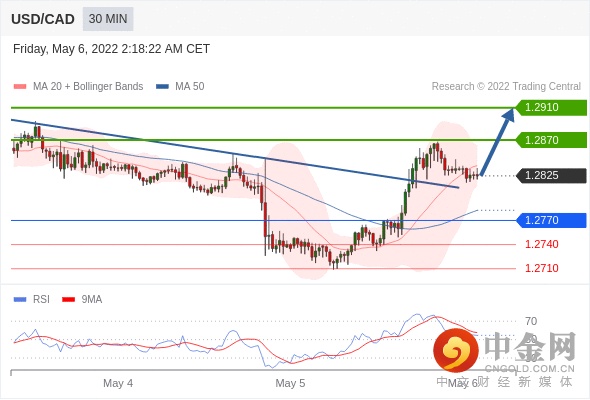This screenshot has height=400, width=590.
Task: Click the MA 20 + Bollinger Bands legend label
Action: point(88,87)
